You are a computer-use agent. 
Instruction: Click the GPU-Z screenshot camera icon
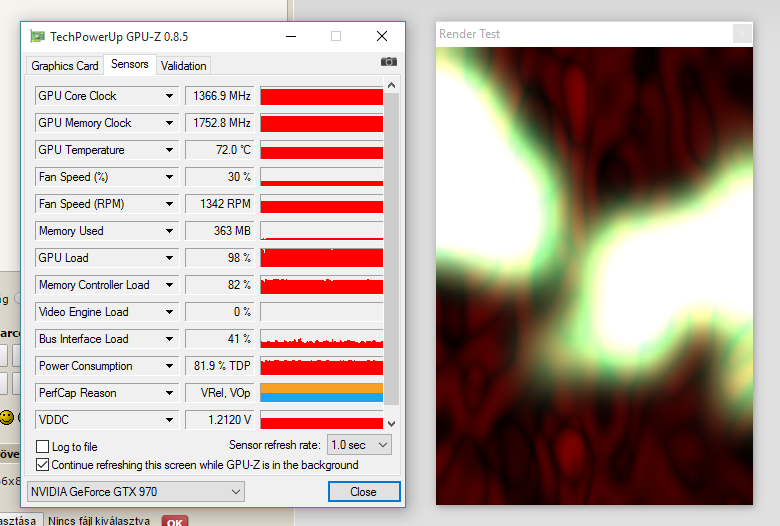389,62
